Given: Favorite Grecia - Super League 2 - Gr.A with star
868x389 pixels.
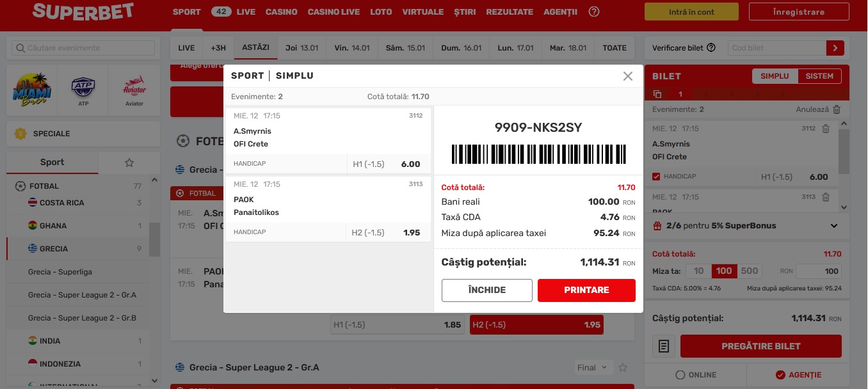Looking at the screenshot, I should pyautogui.click(x=623, y=368).
